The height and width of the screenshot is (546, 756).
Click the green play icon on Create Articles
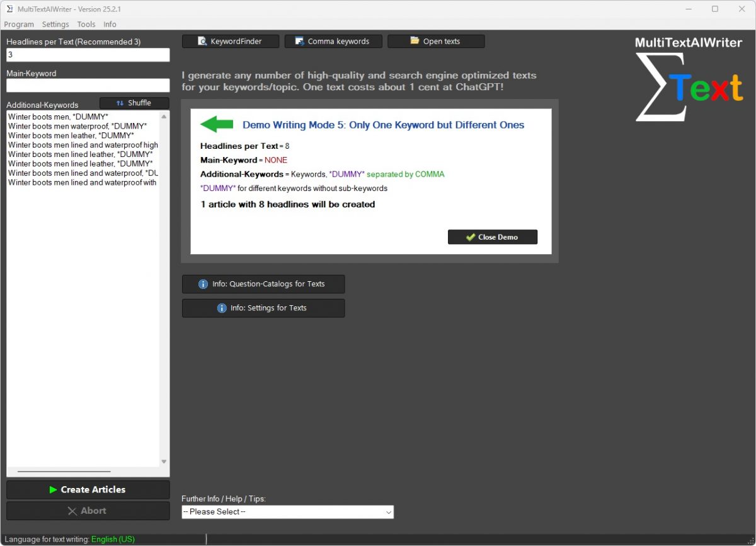[53, 490]
